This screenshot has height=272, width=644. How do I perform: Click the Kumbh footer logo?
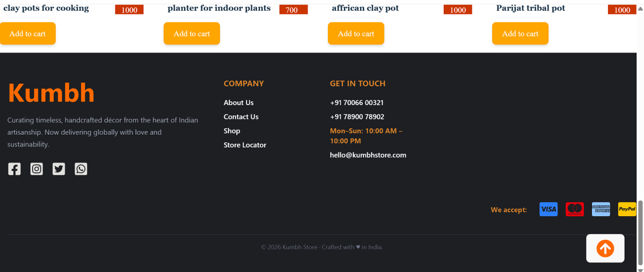click(x=51, y=93)
